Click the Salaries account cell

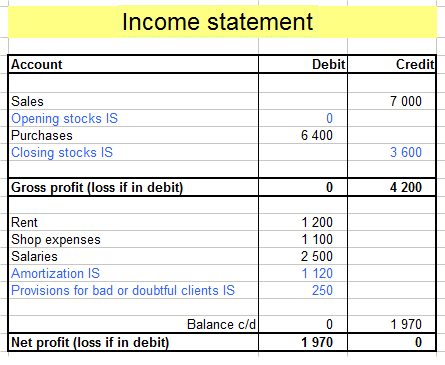pos(133,256)
